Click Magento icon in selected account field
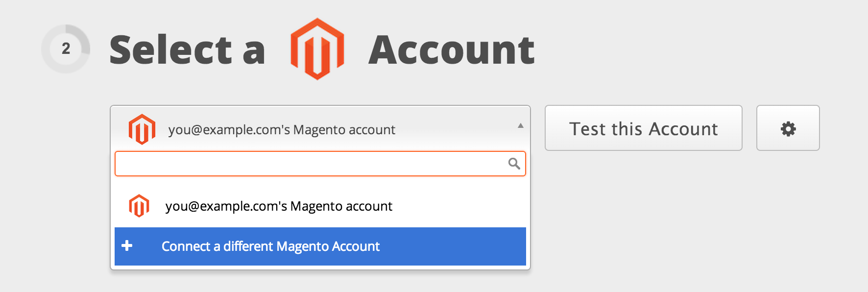This screenshot has width=868, height=292. (142, 129)
